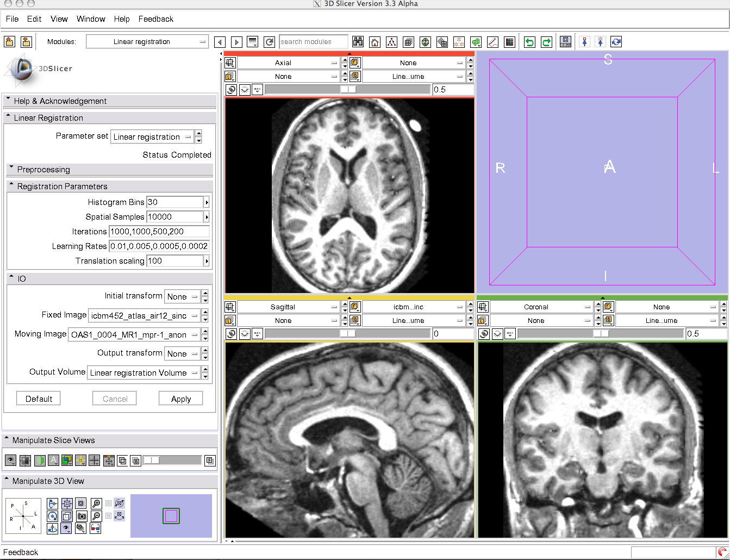
Task: Click the binoculars search icon
Action: coord(358,42)
